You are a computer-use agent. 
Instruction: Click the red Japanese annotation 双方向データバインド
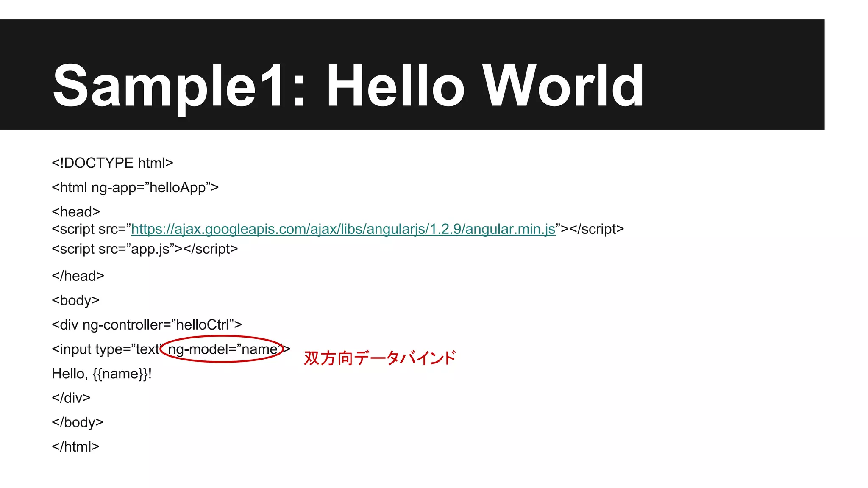coord(380,358)
